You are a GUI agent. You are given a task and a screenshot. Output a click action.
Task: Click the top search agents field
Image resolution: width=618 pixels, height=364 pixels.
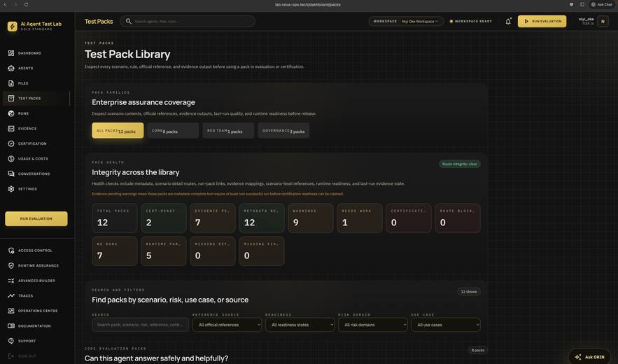[188, 21]
